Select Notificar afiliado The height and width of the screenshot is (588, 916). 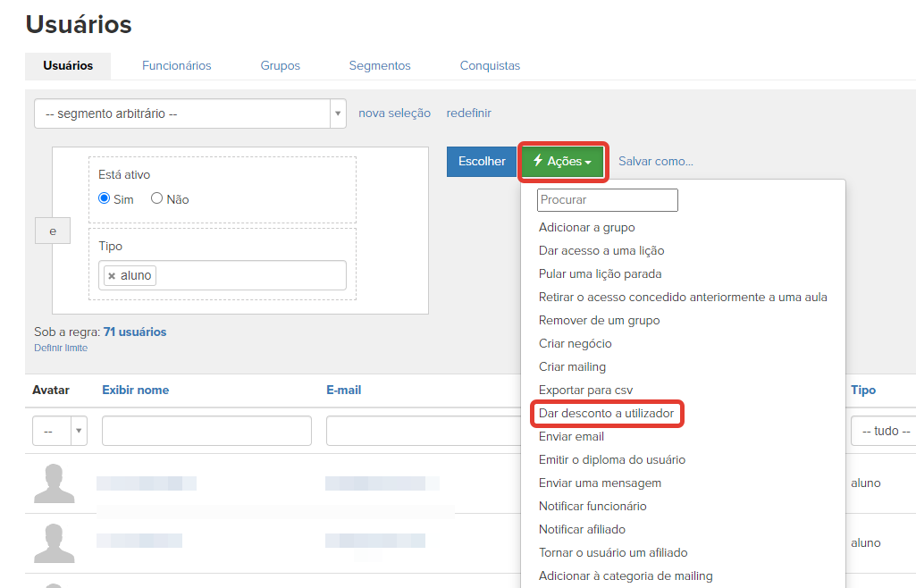pos(582,530)
